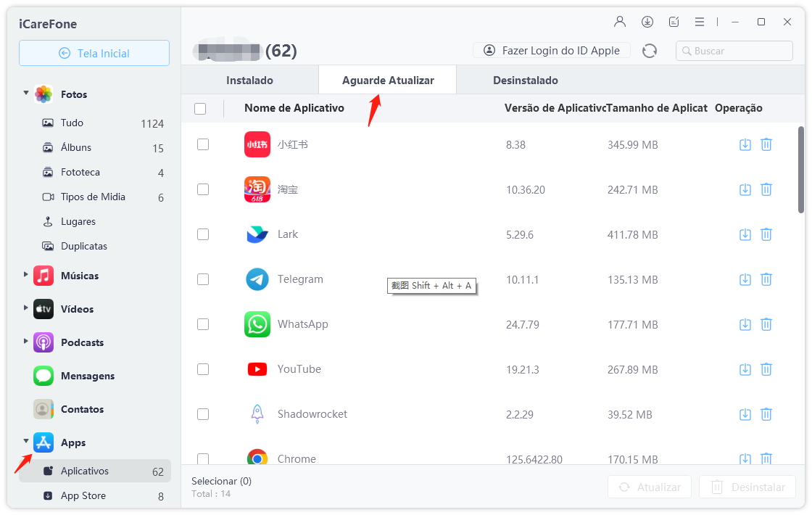This screenshot has height=515, width=812.
Task: Download the WhatsApp app update
Action: coord(745,324)
